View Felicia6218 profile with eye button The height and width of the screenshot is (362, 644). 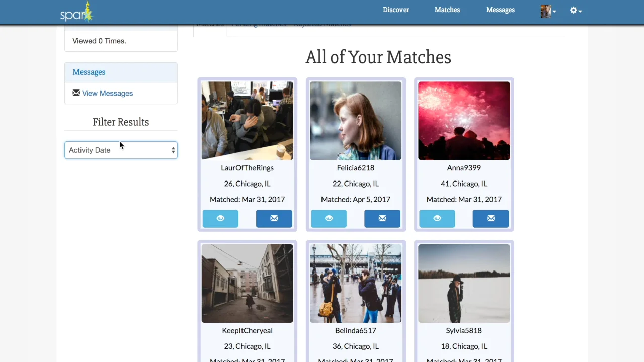coord(329,218)
